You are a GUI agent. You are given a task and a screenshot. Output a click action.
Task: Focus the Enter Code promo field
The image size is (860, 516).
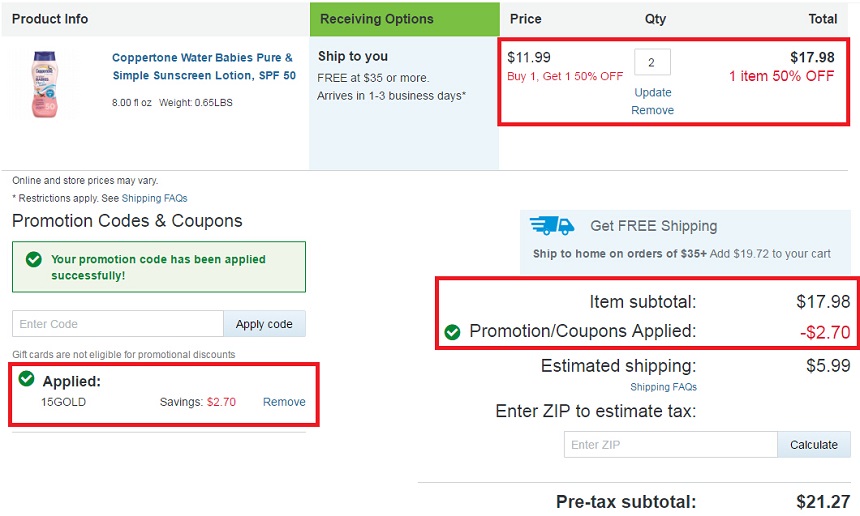(118, 324)
